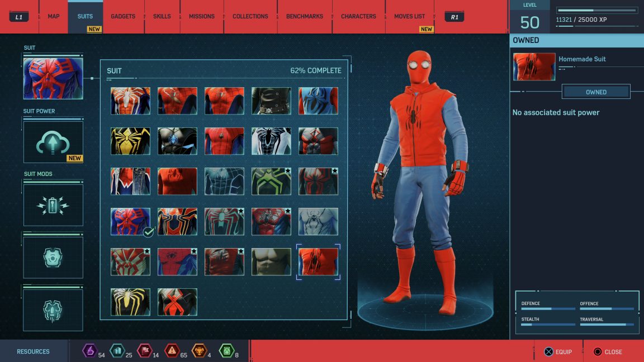The height and width of the screenshot is (362, 644).
Task: Open the Moves List tab
Action: click(409, 16)
